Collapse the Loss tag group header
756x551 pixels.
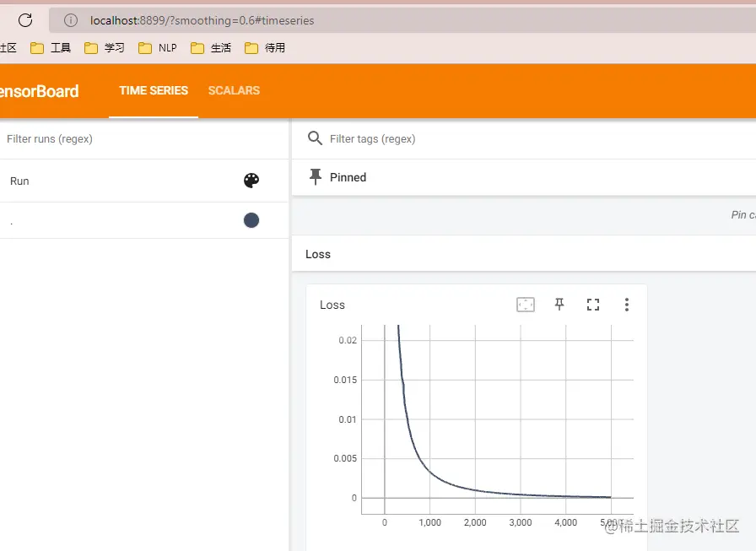point(524,254)
